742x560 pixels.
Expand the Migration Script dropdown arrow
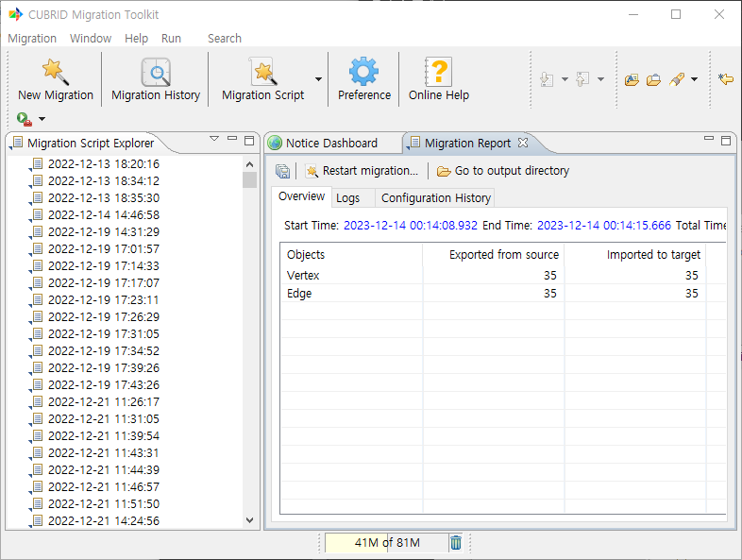[x=318, y=79]
